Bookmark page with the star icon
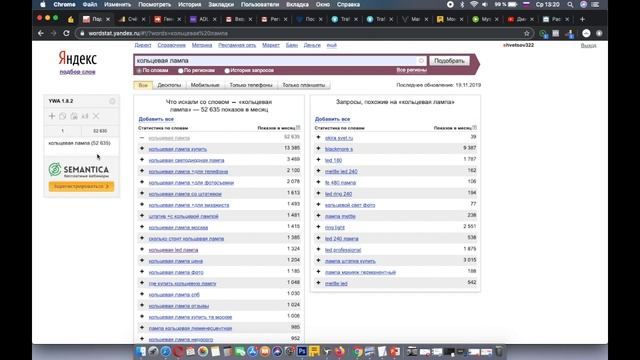The width and height of the screenshot is (640, 360). tap(527, 33)
